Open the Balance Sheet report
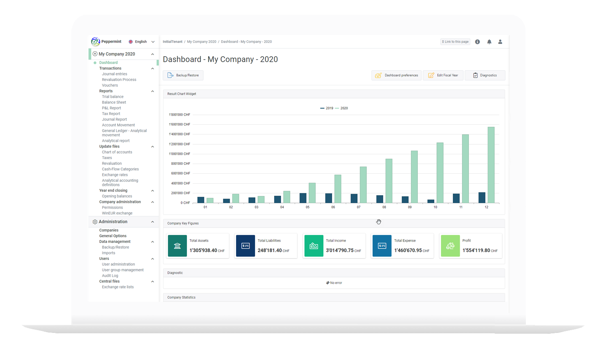Screen dimensions: 598x364 [x=114, y=102]
